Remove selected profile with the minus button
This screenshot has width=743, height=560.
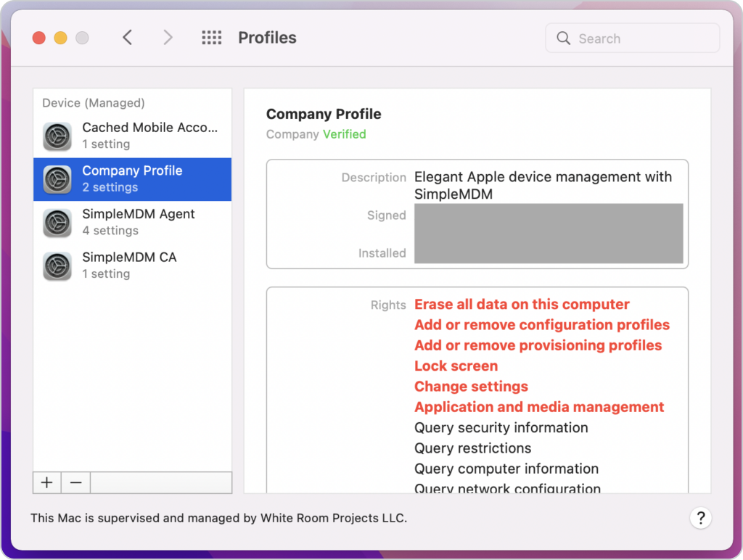[75, 482]
